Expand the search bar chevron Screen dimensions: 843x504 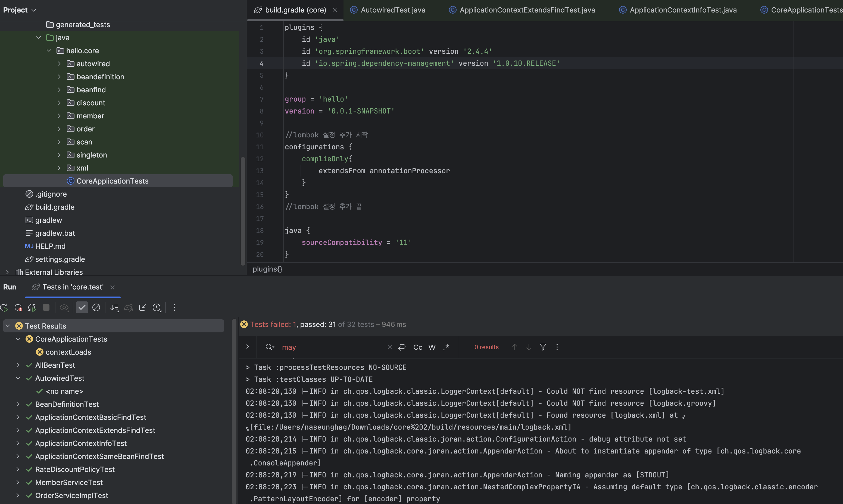[248, 347]
